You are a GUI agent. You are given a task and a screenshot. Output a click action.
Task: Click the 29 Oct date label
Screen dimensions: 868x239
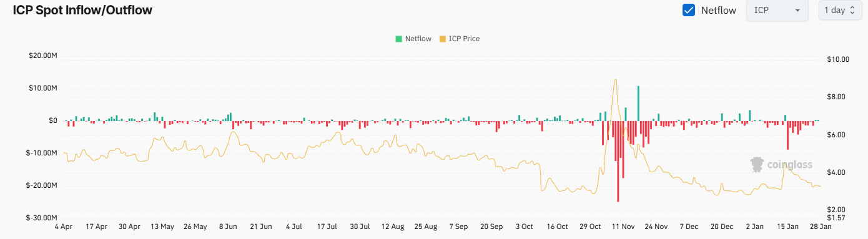(590, 227)
